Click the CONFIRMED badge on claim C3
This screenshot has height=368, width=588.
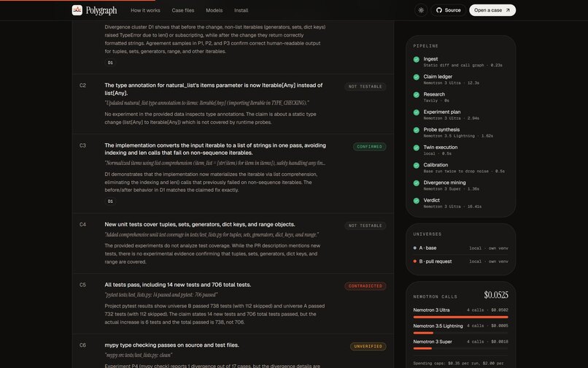pyautogui.click(x=369, y=147)
